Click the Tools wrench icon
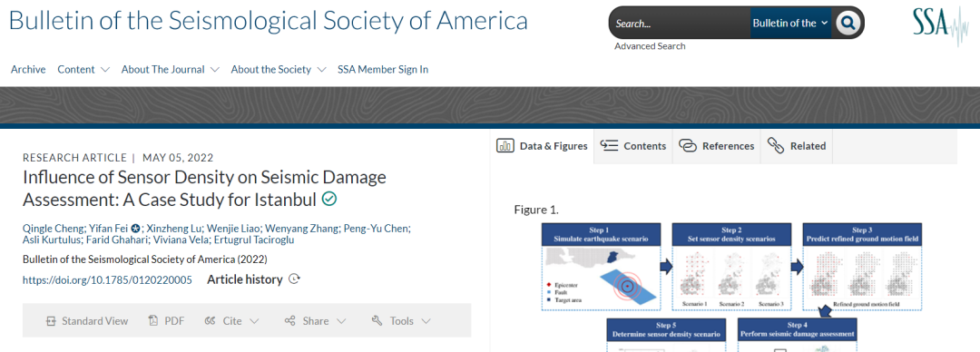Screen dimensions: 980x352 click(377, 321)
